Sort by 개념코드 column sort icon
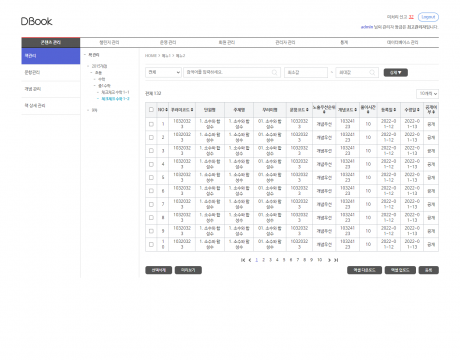460x360 pixels. (356, 110)
